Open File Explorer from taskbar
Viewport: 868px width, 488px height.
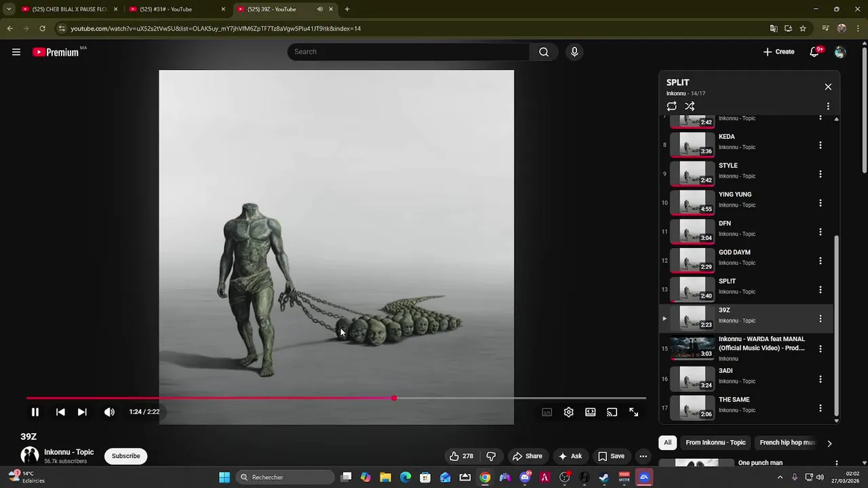click(x=385, y=477)
